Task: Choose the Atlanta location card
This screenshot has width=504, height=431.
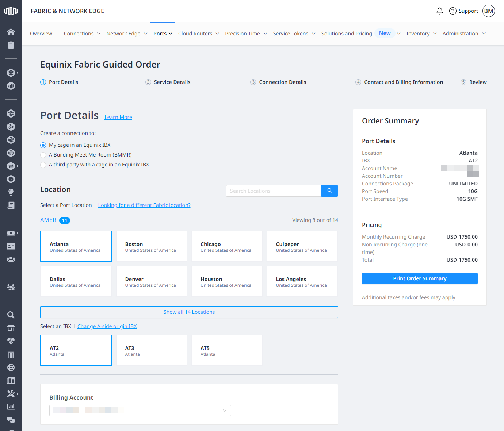Action: (x=76, y=246)
